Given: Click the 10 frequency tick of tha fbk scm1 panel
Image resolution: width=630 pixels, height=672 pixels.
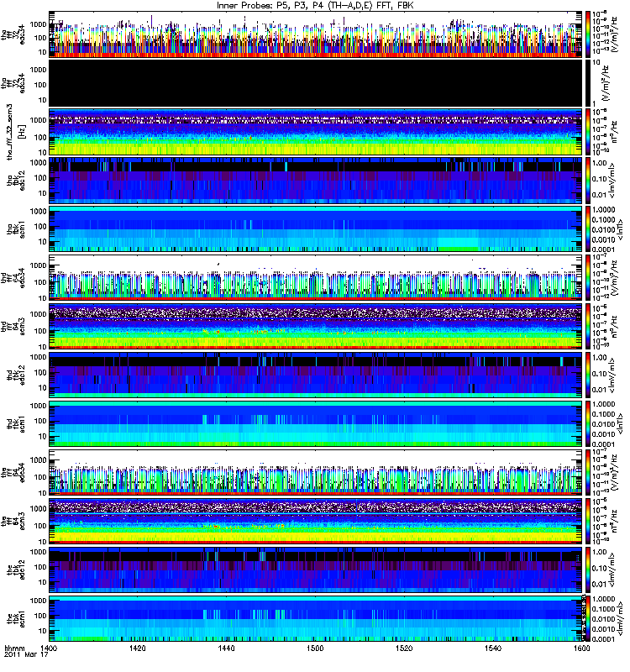Looking at the screenshot, I should pos(43,242).
